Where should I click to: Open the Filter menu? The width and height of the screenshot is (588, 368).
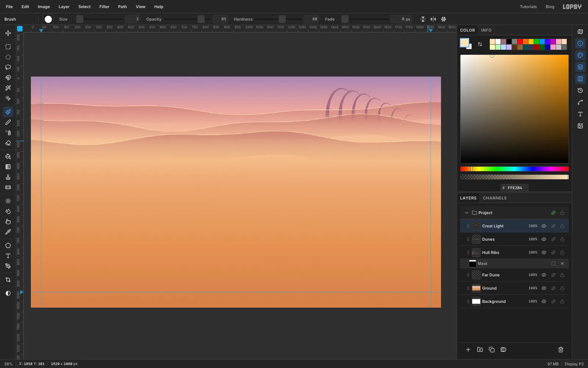(104, 7)
